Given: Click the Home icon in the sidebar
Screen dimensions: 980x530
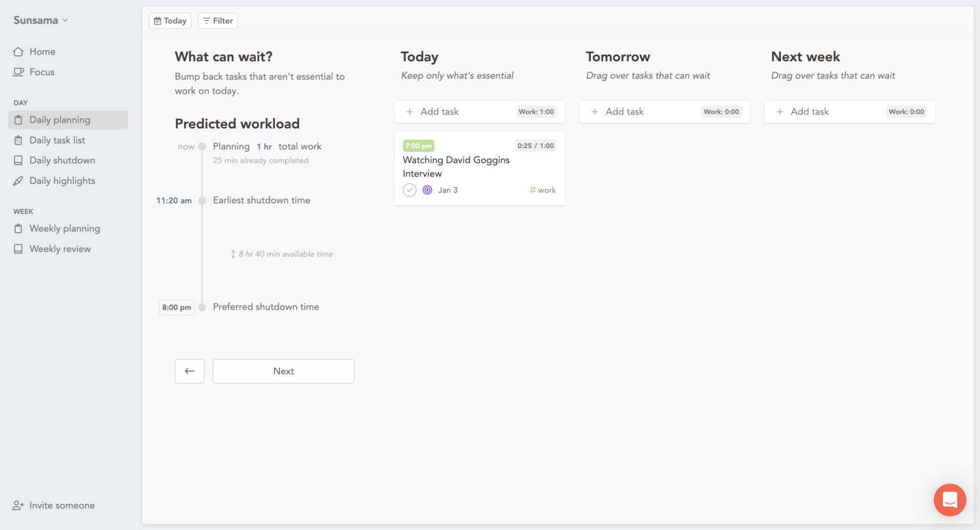Looking at the screenshot, I should point(19,52).
